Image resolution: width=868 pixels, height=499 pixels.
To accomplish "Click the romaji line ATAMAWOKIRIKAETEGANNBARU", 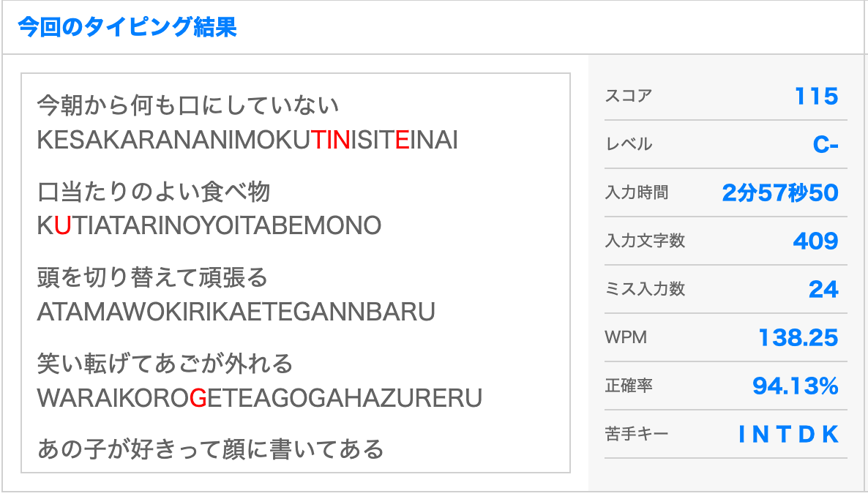I will coord(236,312).
